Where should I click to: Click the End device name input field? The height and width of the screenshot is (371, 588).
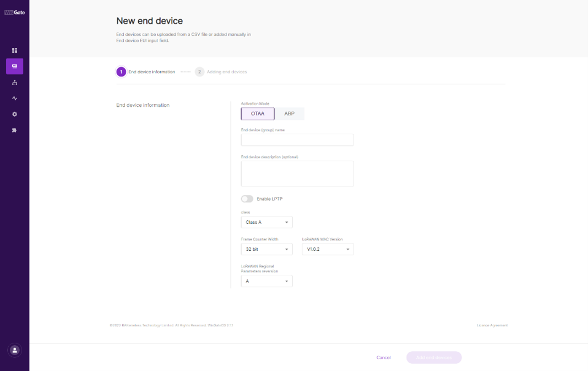coord(297,140)
